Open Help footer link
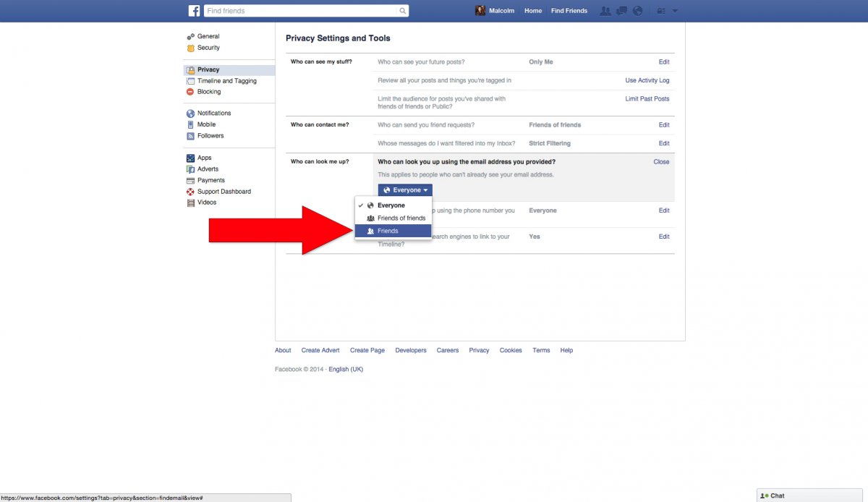Screen dimensions: 868x502 pyautogui.click(x=566, y=350)
